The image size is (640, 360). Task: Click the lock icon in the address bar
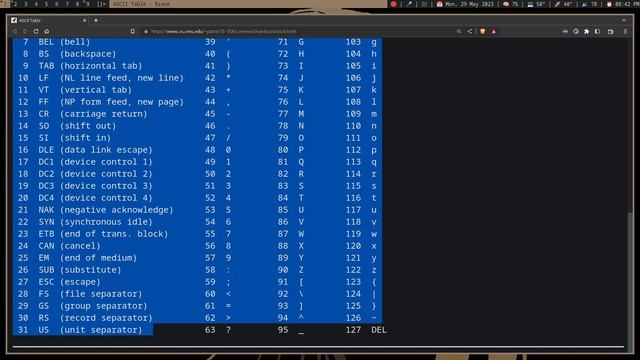pyautogui.click(x=146, y=31)
